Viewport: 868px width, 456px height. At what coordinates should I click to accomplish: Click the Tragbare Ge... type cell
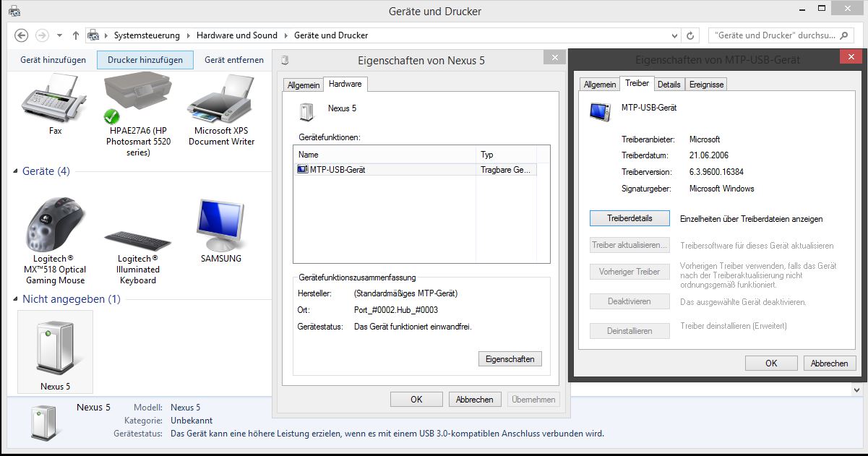pos(506,170)
